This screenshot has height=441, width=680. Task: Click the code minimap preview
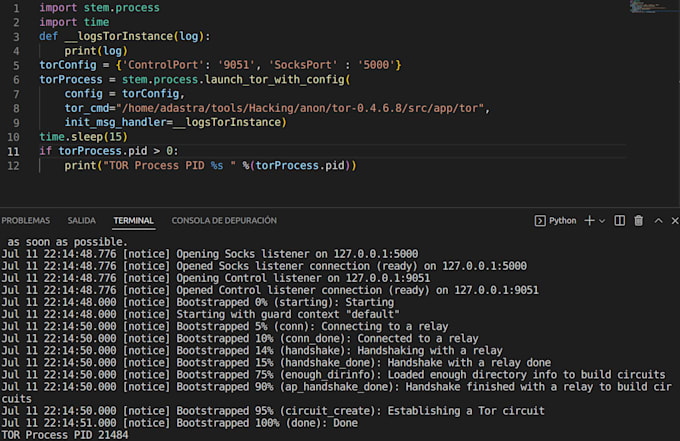coord(654,7)
